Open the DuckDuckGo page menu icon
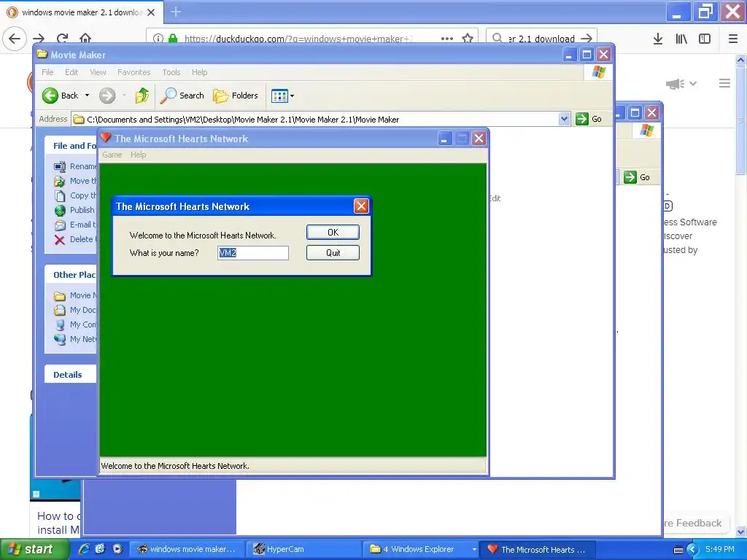The image size is (747, 560). pos(724,83)
